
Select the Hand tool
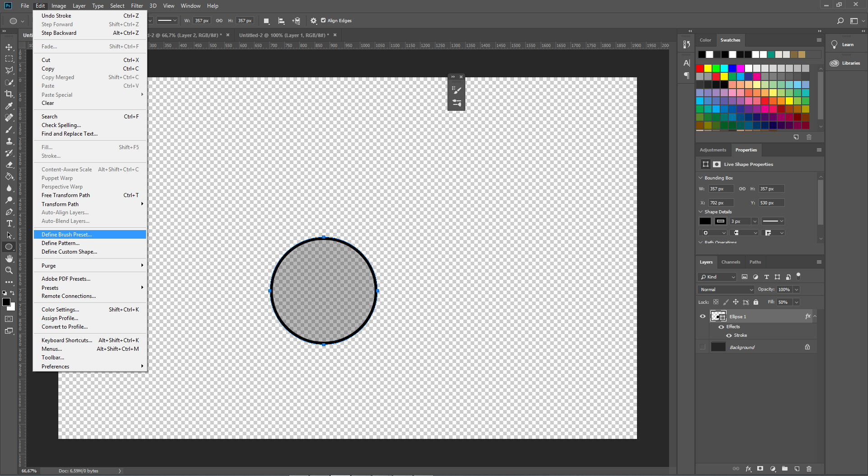tap(9, 259)
